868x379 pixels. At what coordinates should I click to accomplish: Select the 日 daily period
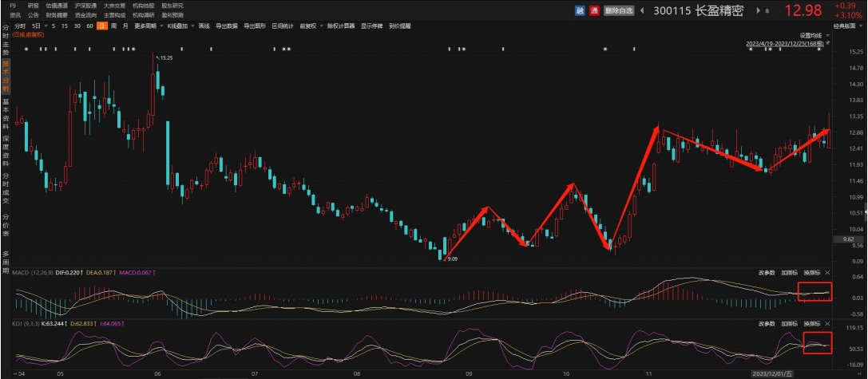(x=102, y=26)
